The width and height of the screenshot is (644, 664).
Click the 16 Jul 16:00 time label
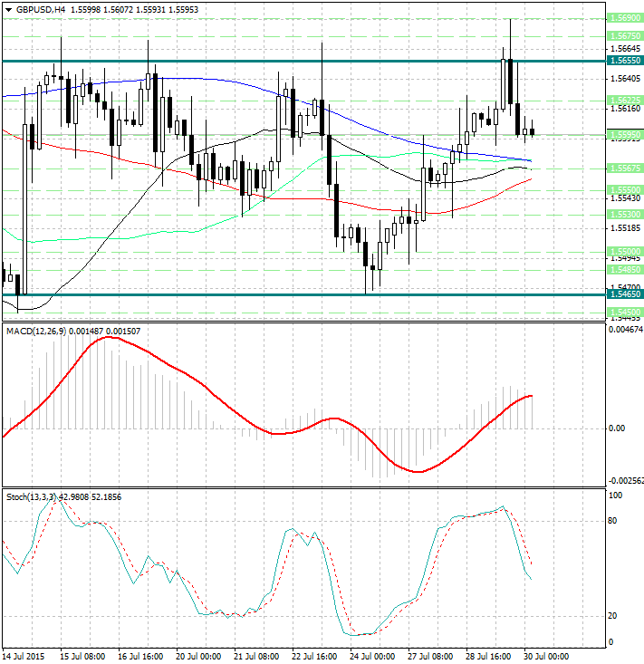[140, 657]
